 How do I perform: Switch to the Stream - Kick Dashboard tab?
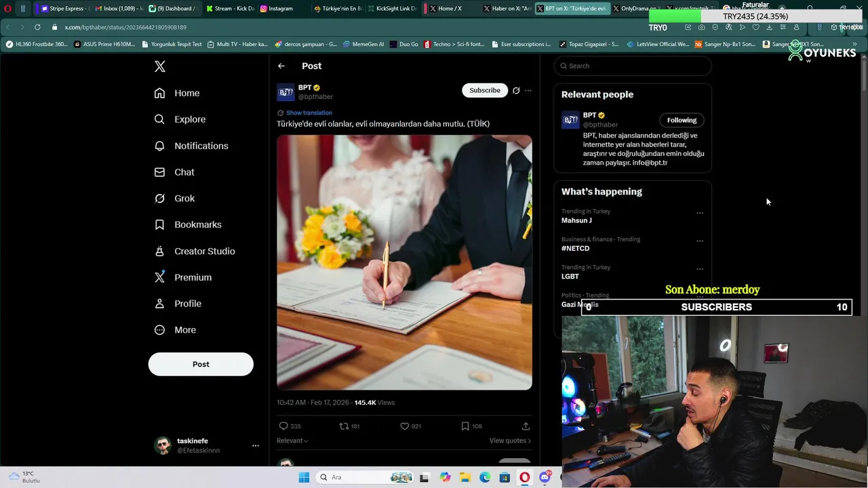229,8
